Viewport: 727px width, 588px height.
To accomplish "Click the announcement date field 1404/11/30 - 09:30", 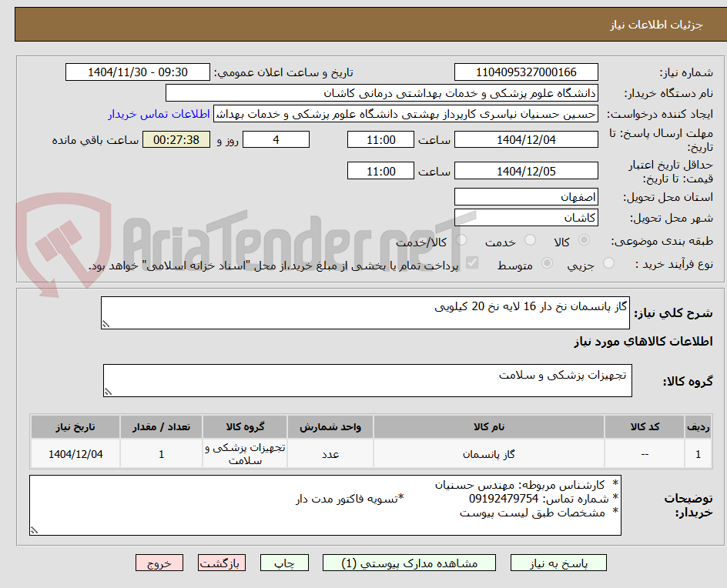I will pos(138,72).
